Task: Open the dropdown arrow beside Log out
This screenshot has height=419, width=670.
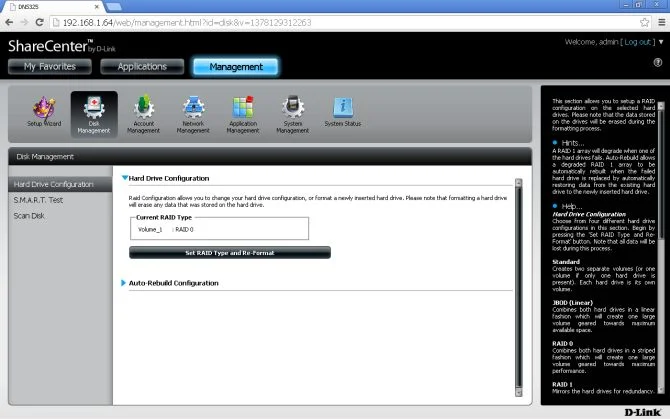Action: (x=661, y=42)
